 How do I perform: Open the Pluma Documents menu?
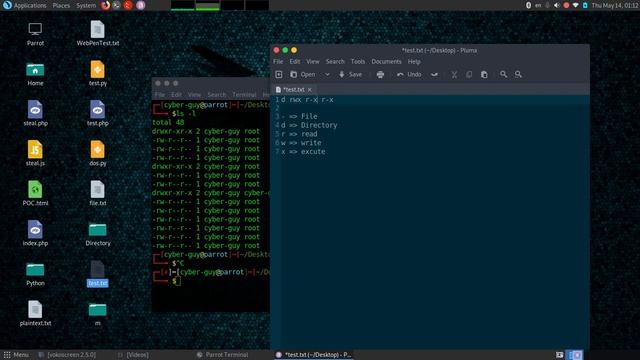pyautogui.click(x=386, y=62)
